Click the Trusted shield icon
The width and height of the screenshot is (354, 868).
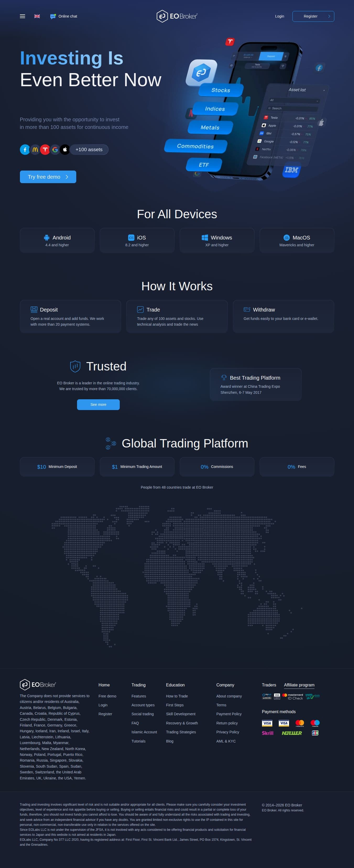coord(75,366)
